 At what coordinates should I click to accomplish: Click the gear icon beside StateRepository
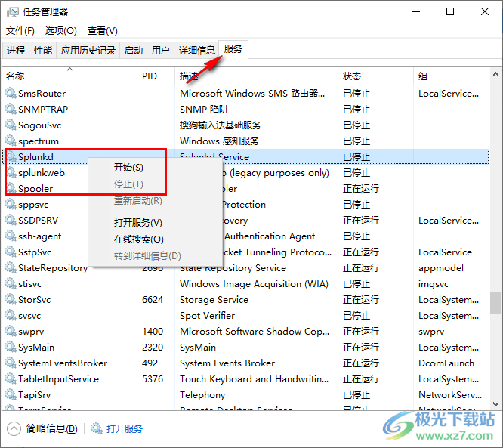[x=11, y=268]
